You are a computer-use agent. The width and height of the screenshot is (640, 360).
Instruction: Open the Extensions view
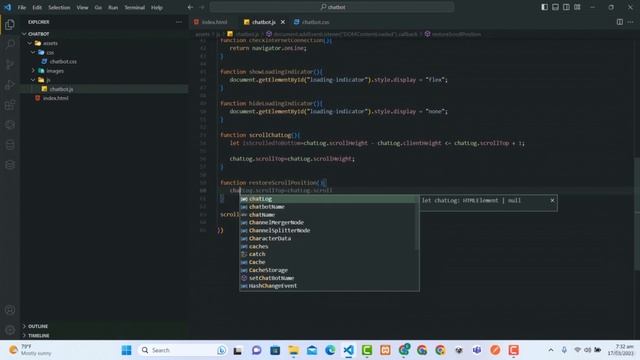click(x=10, y=105)
